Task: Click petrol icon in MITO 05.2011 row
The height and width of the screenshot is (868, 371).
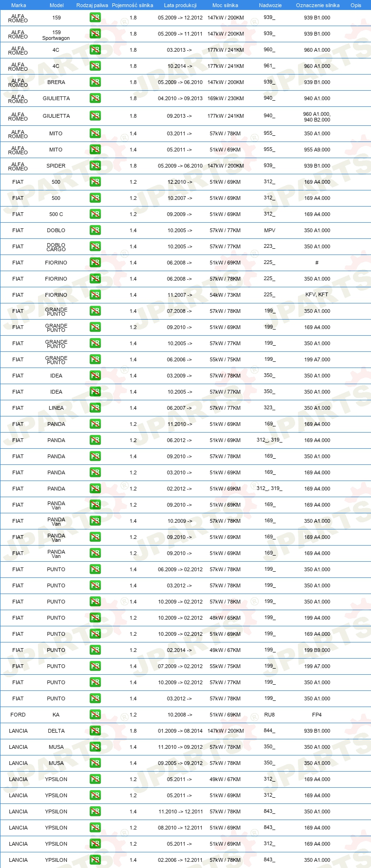Action: [x=95, y=150]
